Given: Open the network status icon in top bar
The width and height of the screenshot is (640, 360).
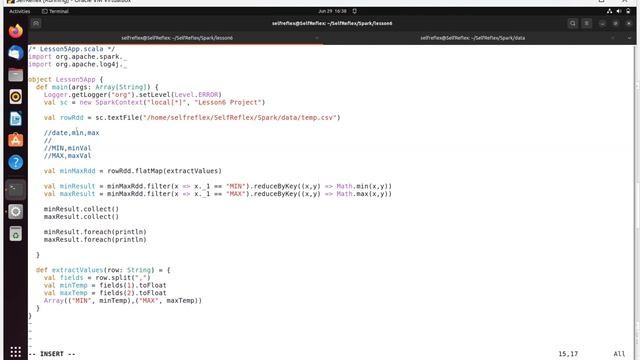Looking at the screenshot, I should (609, 11).
